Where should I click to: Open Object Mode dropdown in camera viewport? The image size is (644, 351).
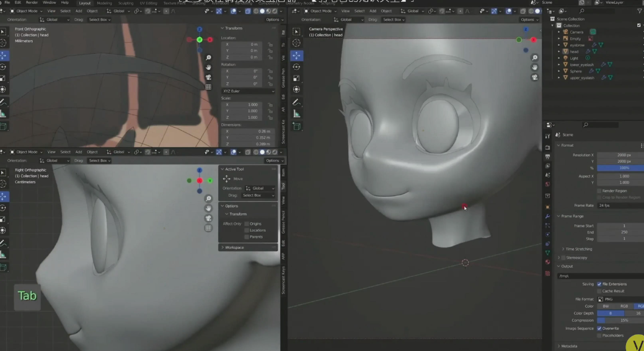(322, 11)
